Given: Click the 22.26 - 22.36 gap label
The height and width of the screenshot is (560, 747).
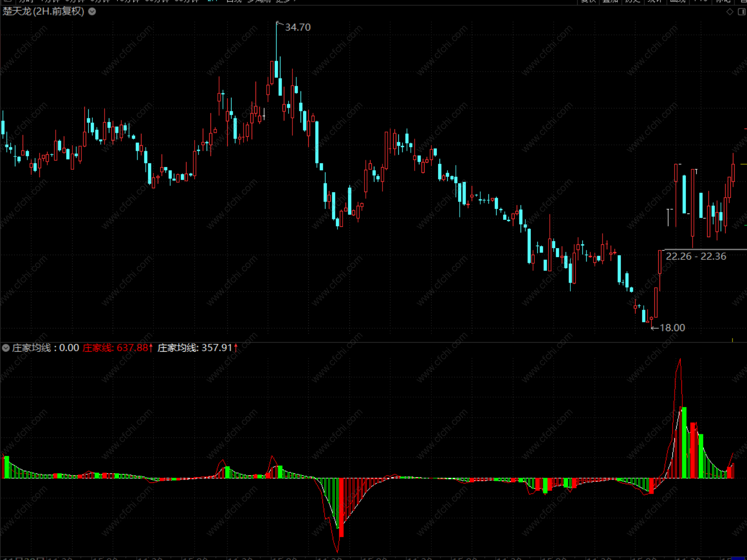Looking at the screenshot, I should tap(696, 256).
